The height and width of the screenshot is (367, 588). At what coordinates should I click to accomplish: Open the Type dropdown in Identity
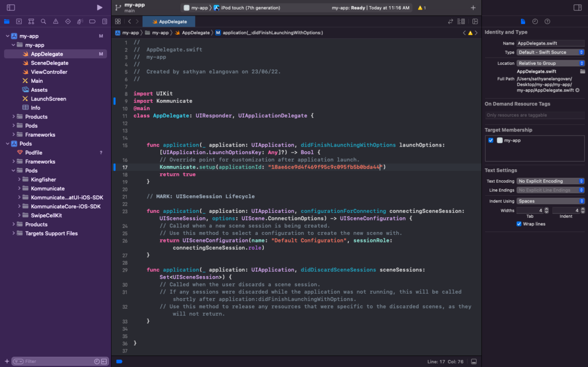pyautogui.click(x=551, y=52)
